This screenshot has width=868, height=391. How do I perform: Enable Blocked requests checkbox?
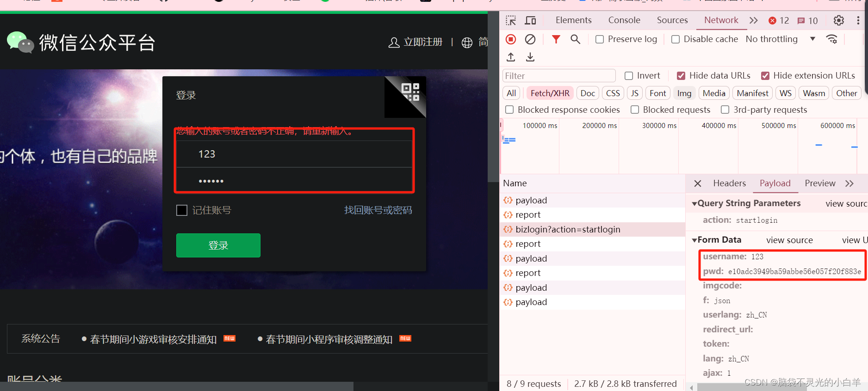point(635,110)
